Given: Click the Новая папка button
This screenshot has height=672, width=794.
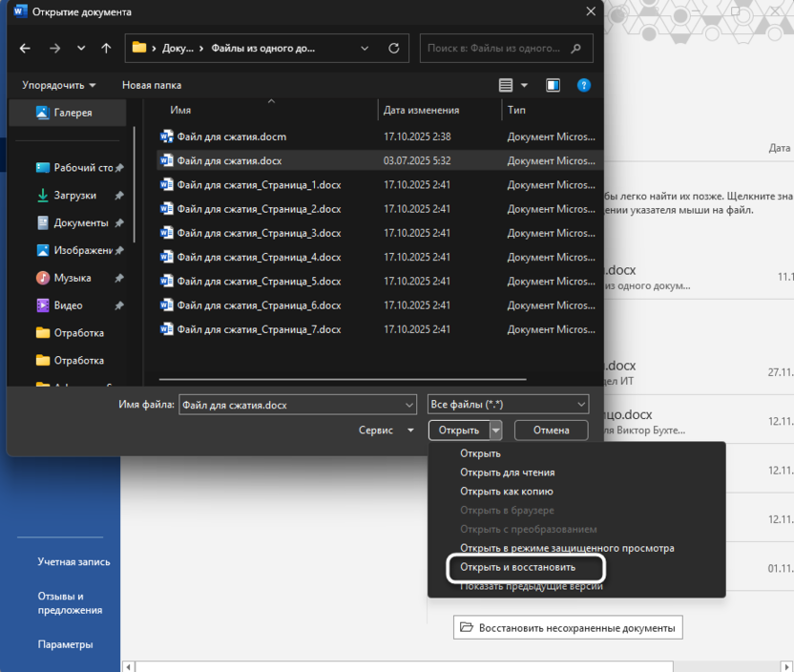Looking at the screenshot, I should (x=152, y=86).
